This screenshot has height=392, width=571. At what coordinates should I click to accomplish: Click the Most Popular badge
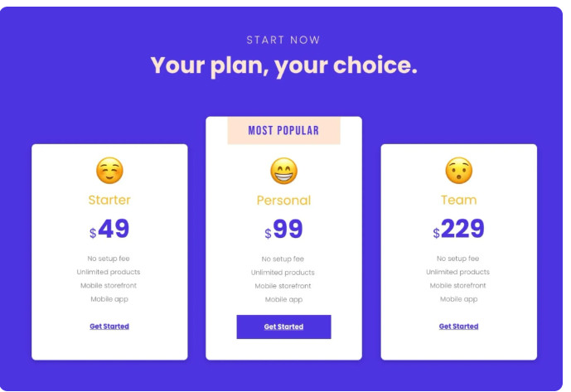point(283,131)
